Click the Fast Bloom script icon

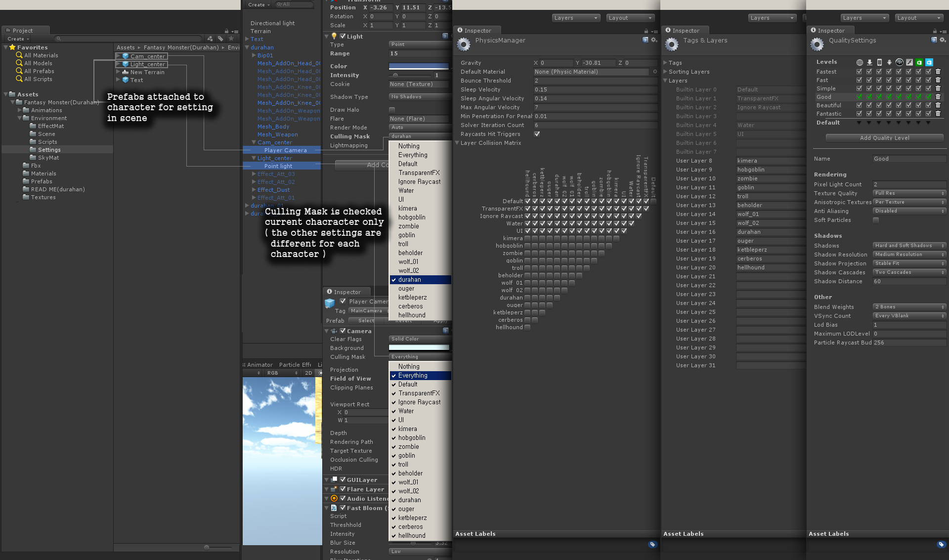(334, 508)
